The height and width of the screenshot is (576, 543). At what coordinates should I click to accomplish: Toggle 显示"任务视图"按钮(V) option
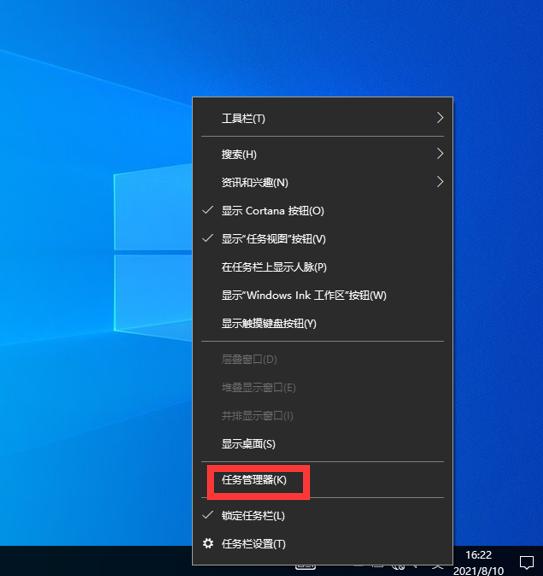(x=323, y=239)
